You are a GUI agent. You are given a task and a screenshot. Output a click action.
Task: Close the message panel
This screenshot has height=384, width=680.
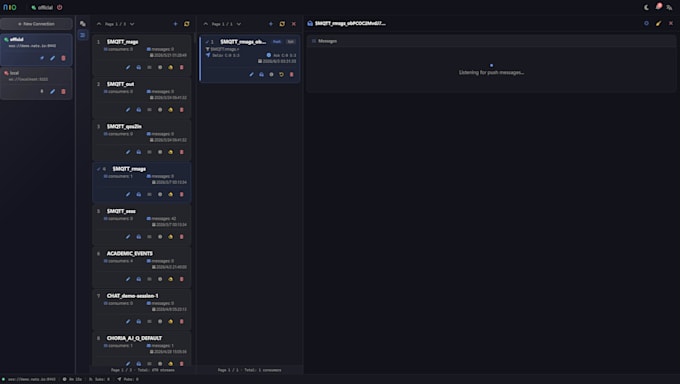[x=670, y=23]
